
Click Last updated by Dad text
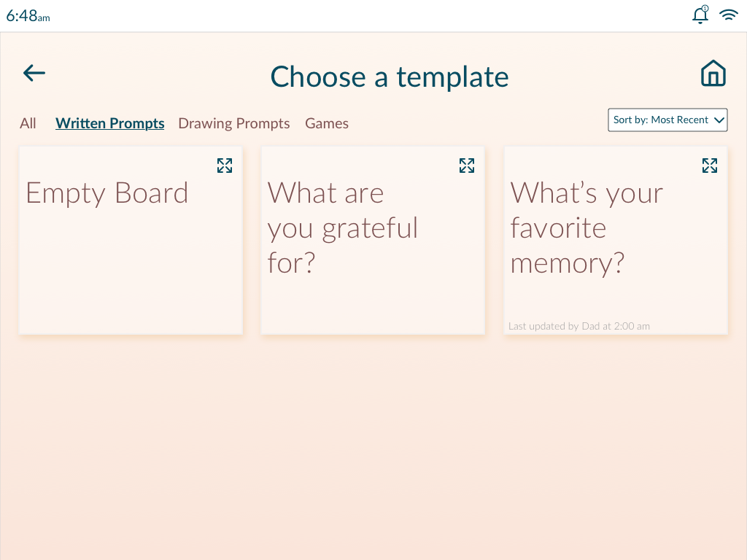click(x=578, y=326)
